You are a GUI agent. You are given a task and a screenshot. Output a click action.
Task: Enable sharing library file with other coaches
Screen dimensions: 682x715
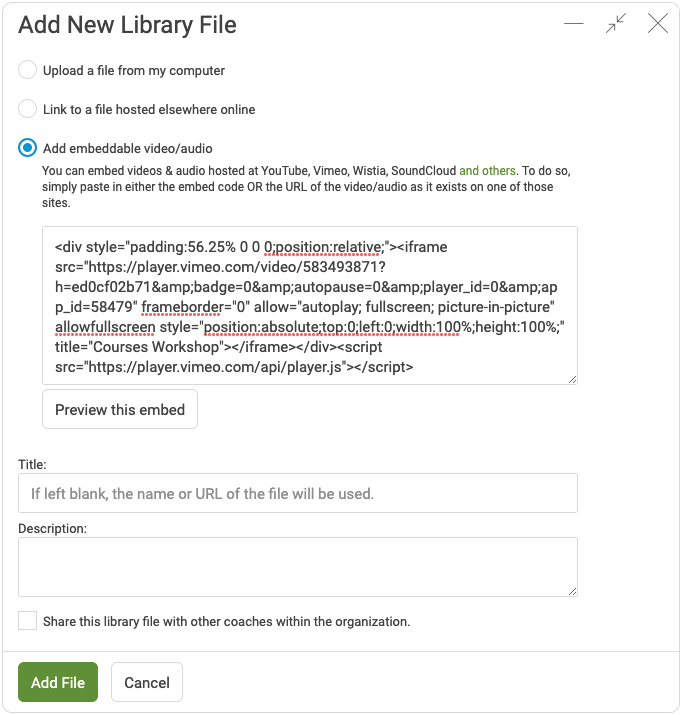point(27,621)
